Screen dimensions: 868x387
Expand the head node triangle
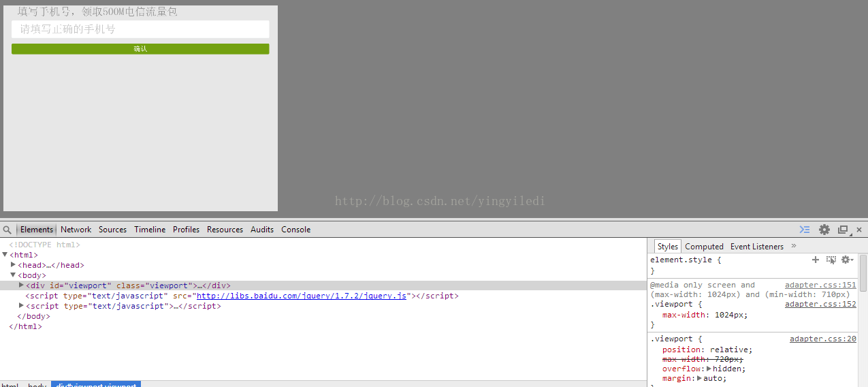tap(13, 264)
